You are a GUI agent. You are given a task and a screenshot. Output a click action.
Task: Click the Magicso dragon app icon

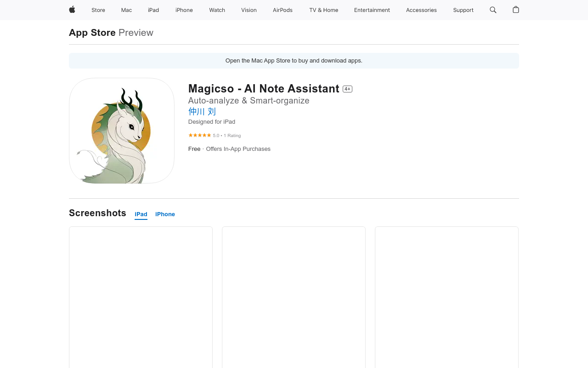pos(122,131)
